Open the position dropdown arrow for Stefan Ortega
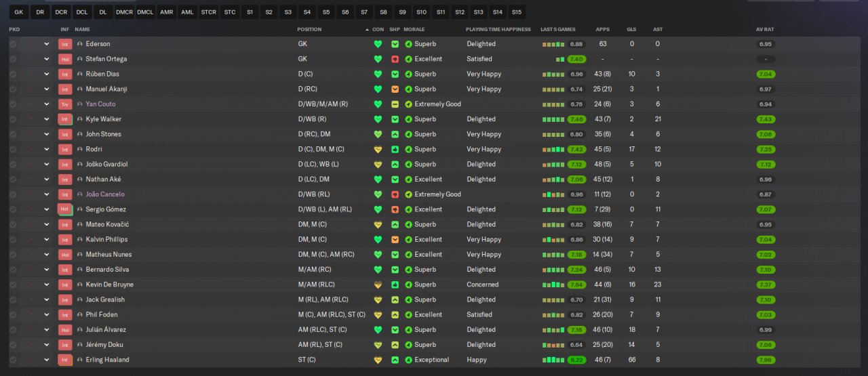Image resolution: width=868 pixels, height=376 pixels. tap(47, 59)
